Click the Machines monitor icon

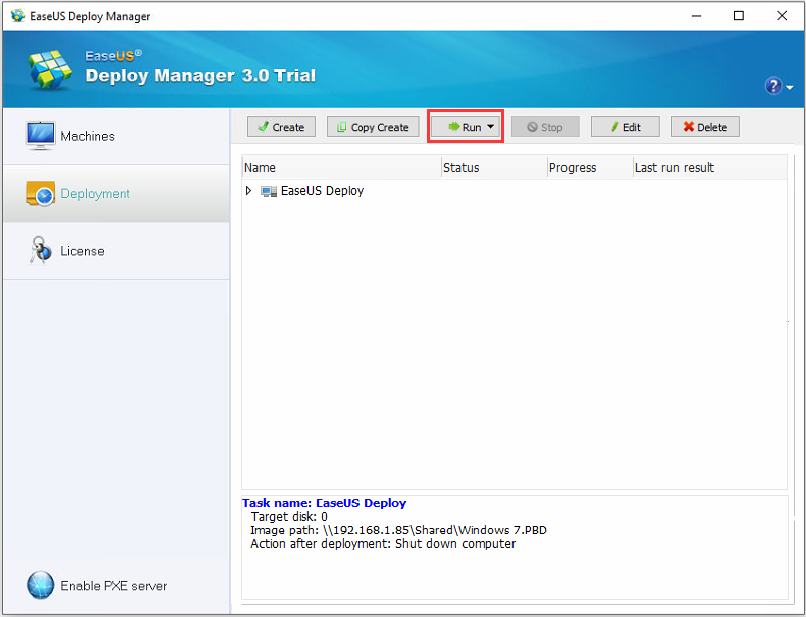40,136
